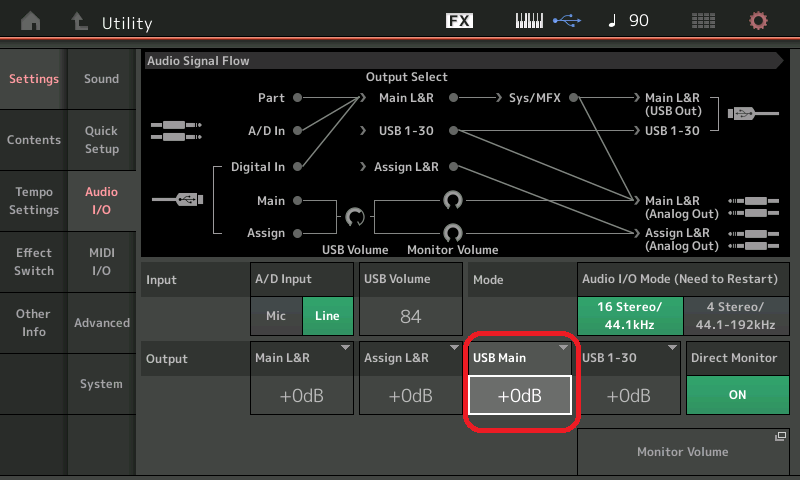Open the grid live set icon
The height and width of the screenshot is (480, 800).
coord(703,21)
